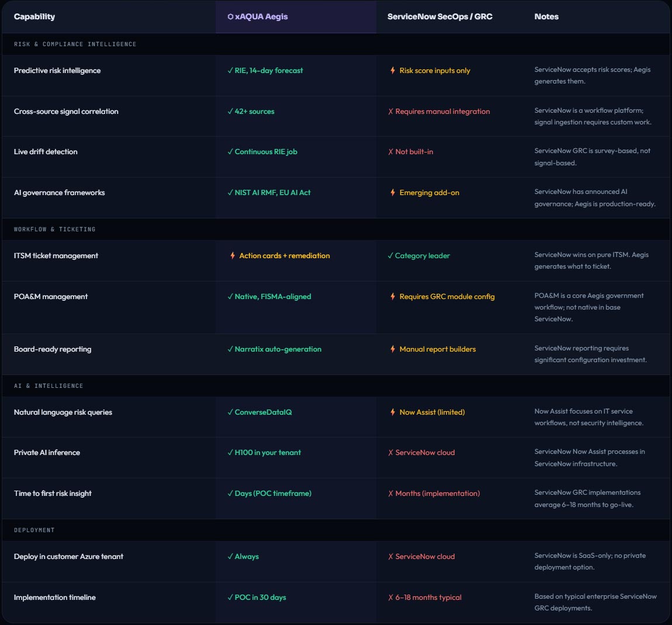Click the checkmark icon beside Category leader
Screen dimensions: 672x625
pyautogui.click(x=390, y=256)
